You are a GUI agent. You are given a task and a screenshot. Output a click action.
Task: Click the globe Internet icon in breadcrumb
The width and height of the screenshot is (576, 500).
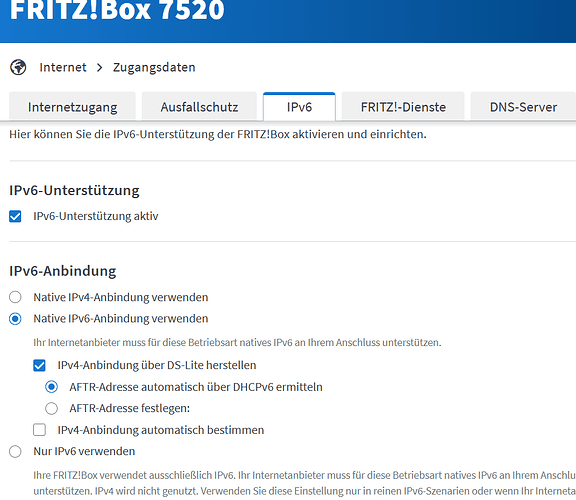click(18, 67)
